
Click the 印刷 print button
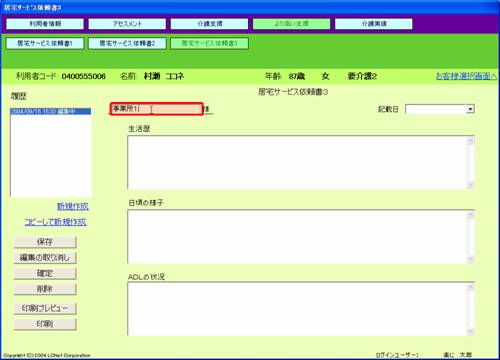(45, 324)
